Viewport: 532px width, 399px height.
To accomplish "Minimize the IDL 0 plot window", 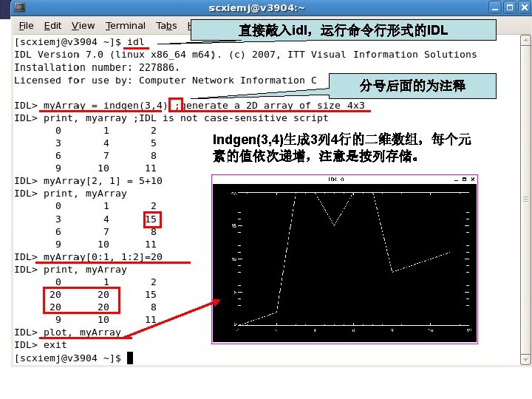I will tap(457, 180).
